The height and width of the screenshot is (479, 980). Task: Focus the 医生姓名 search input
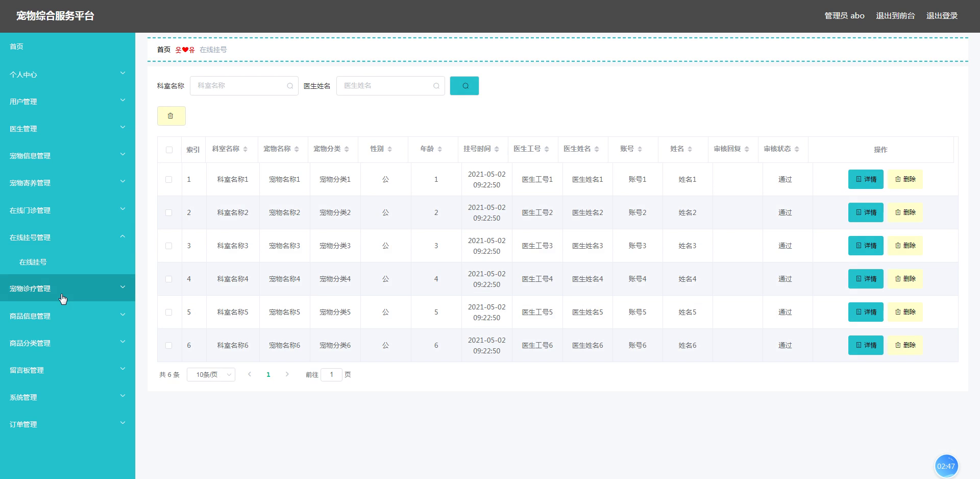390,86
